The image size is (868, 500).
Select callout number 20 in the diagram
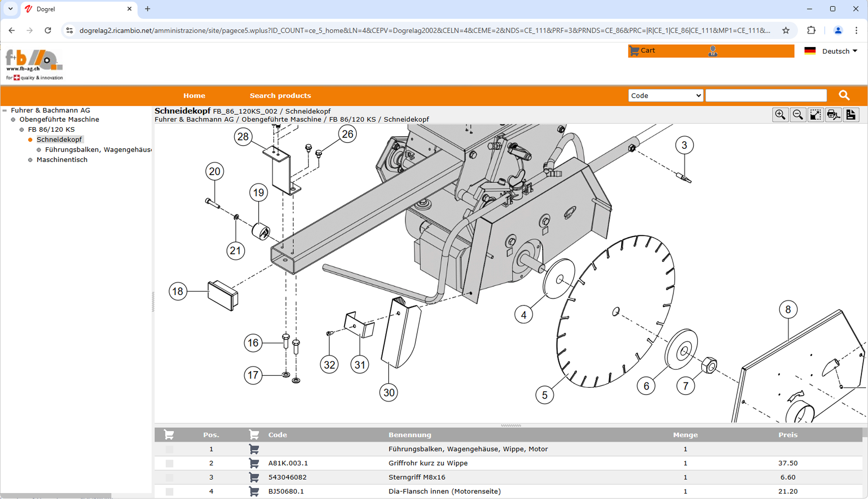coord(215,171)
